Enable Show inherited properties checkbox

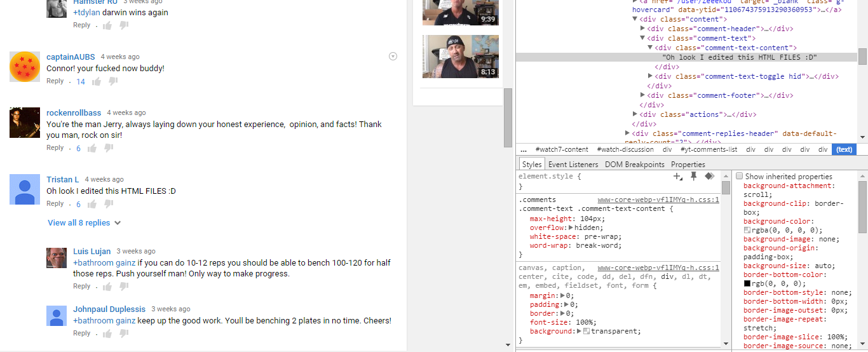[x=739, y=176]
